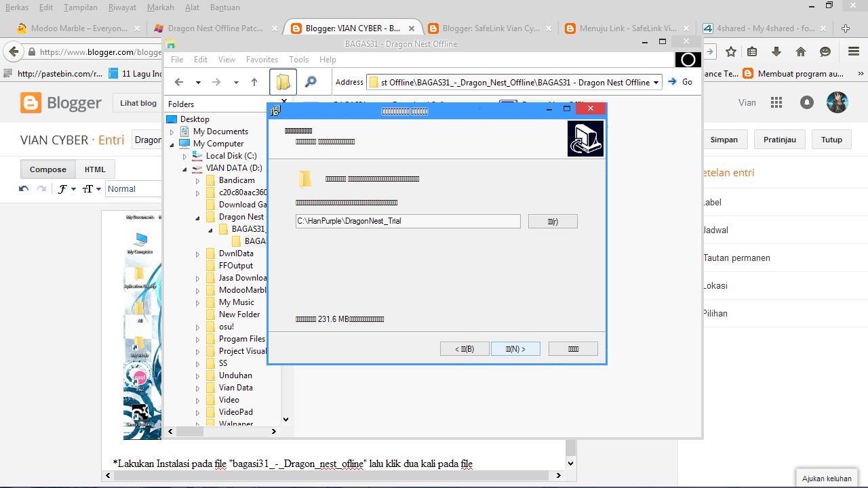
Task: Switch to Modoo Marble tab
Action: coord(79,28)
